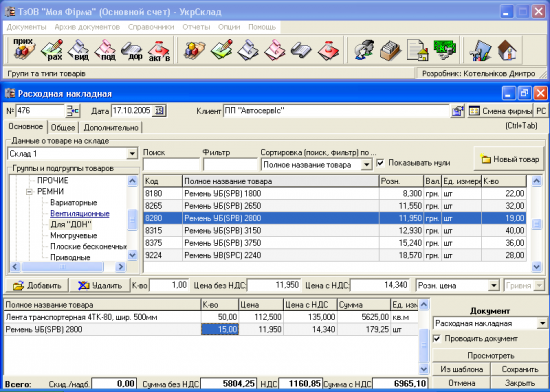Open the 'дор' power of attorney icon
Screen dimensions: 550x392
point(132,50)
